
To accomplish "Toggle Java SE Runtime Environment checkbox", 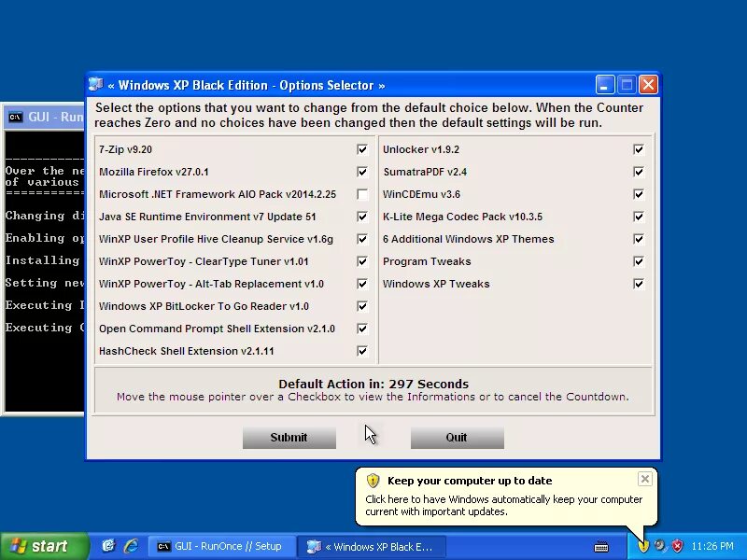I will [x=362, y=217].
